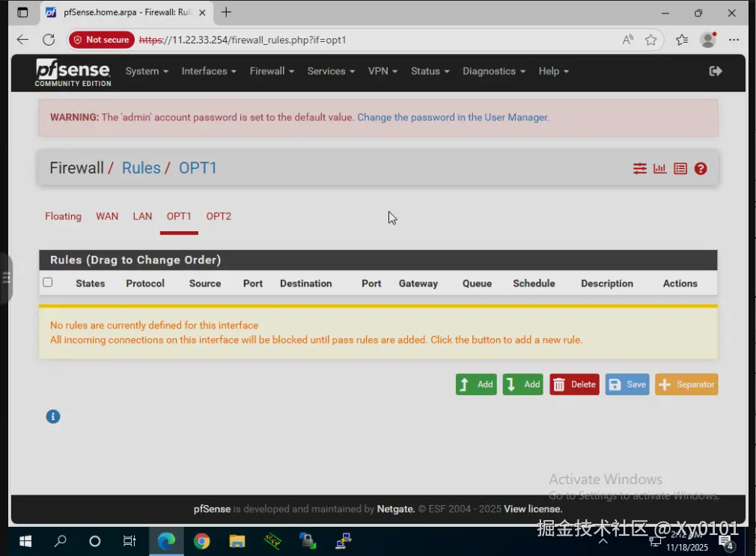Image resolution: width=756 pixels, height=556 pixels.
Task: Expand the Diagnostics menu
Action: pos(494,71)
